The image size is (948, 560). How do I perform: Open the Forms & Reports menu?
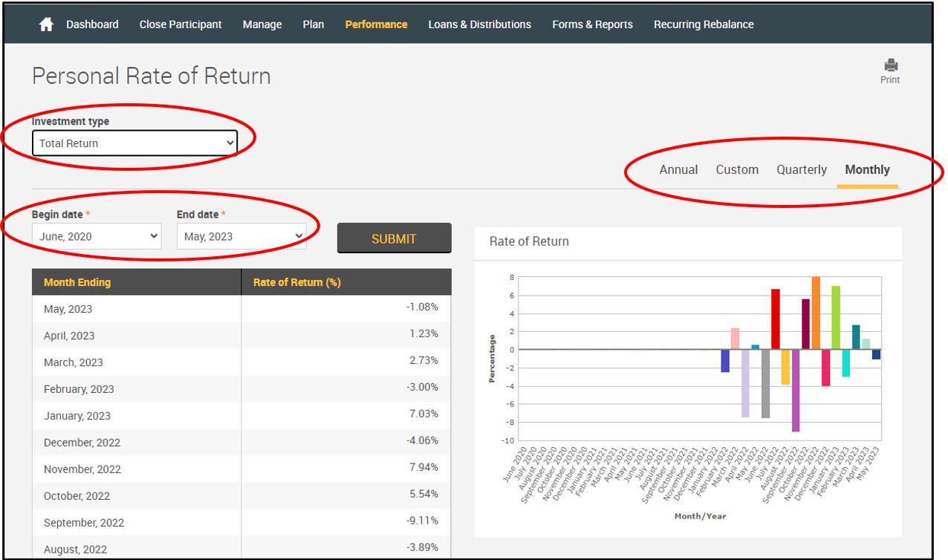pos(592,25)
